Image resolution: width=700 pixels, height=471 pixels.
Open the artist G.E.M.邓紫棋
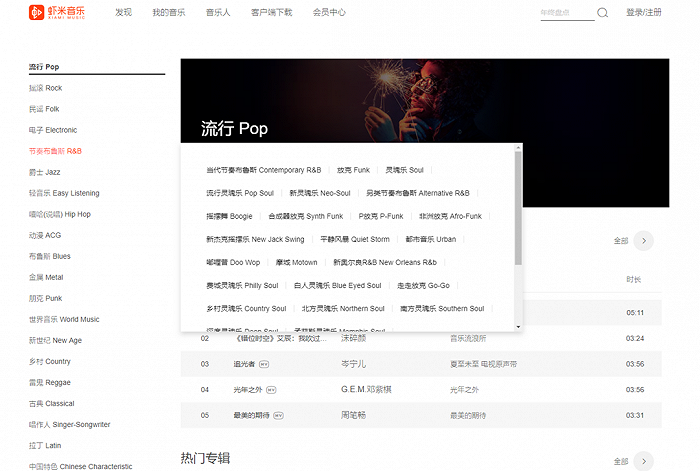[x=366, y=390]
